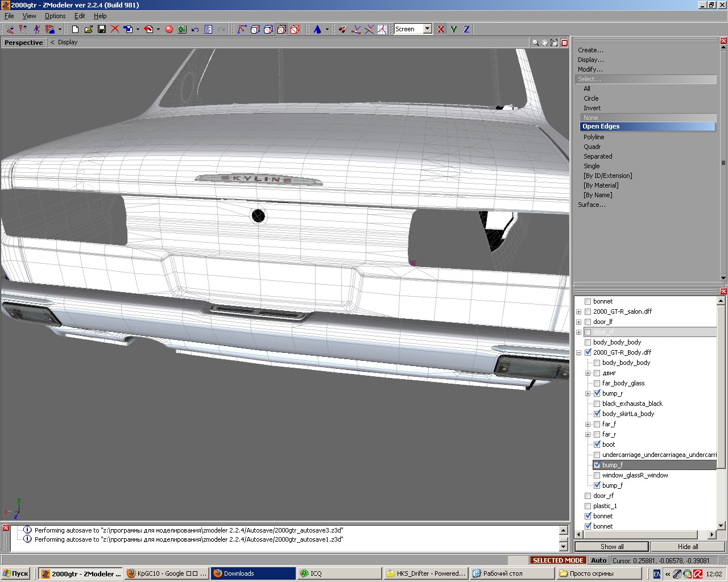
Task: Open the Options menu
Action: [55, 16]
